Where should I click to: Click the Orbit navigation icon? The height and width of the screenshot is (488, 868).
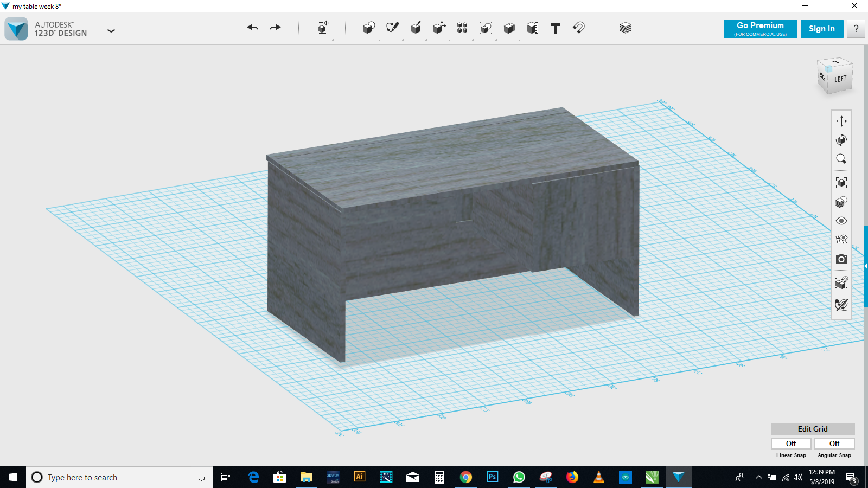841,140
